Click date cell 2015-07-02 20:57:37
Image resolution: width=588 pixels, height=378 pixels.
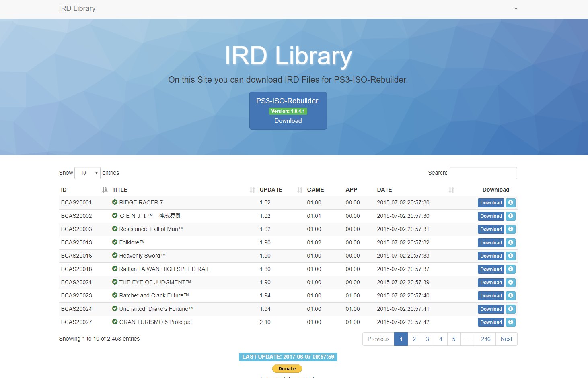[x=403, y=269]
